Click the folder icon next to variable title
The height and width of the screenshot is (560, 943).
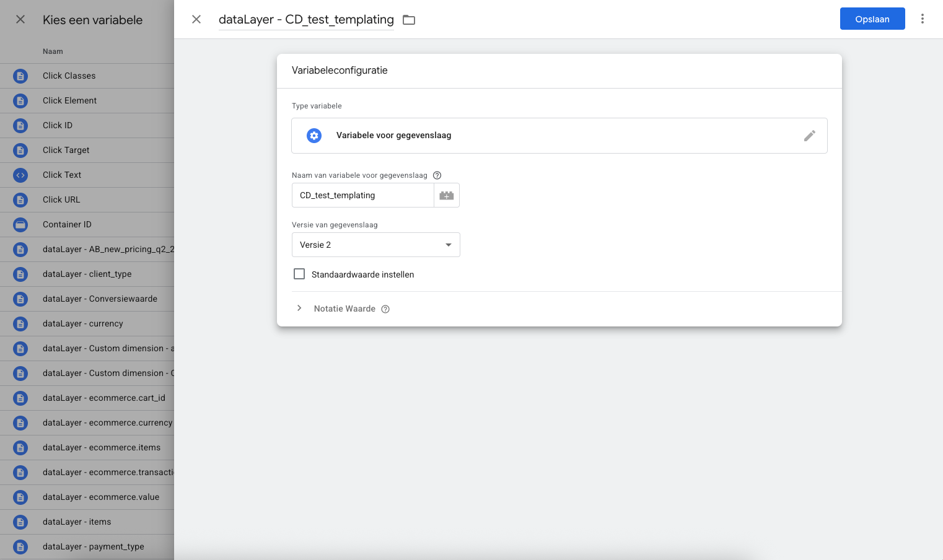click(x=409, y=20)
